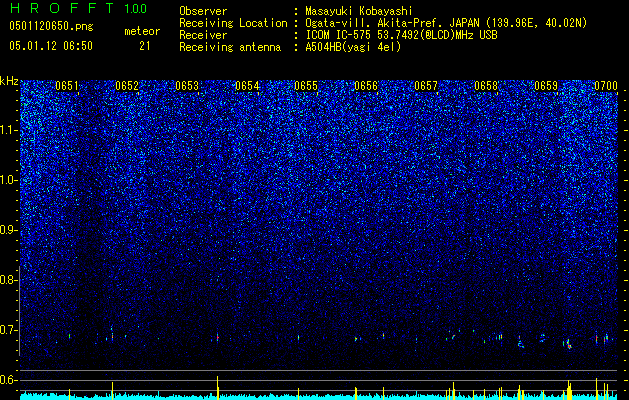This screenshot has height=400, width=629.
Task: Click the 0651 time marker
Action: coord(67,86)
